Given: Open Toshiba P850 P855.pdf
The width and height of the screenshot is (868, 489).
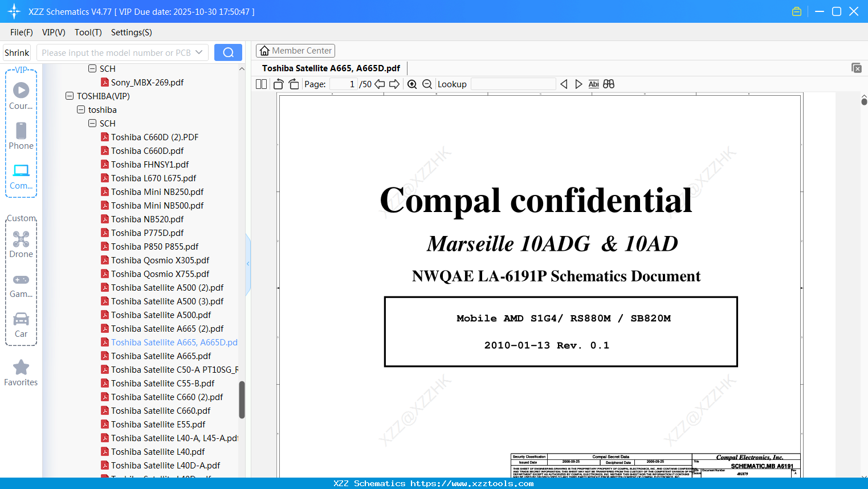Looking at the screenshot, I should 154,246.
